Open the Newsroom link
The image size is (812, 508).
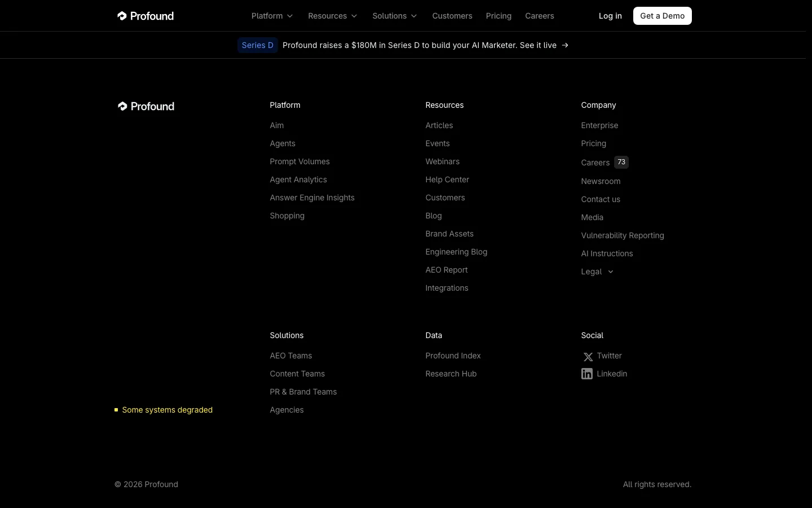click(601, 181)
